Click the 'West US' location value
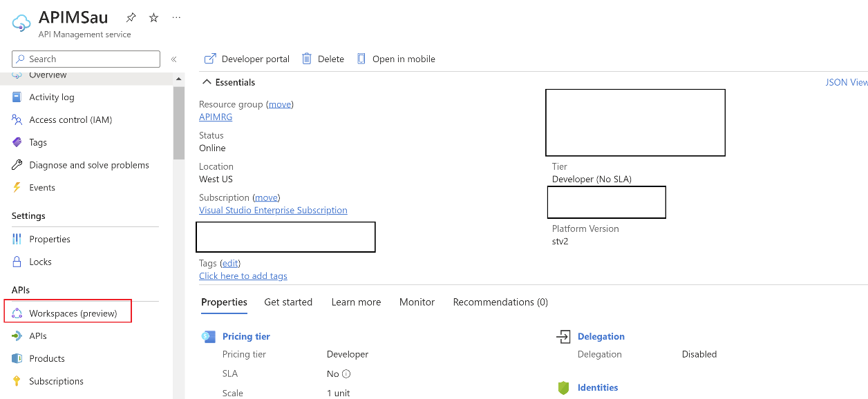Viewport: 868px width, 399px height. point(216,179)
